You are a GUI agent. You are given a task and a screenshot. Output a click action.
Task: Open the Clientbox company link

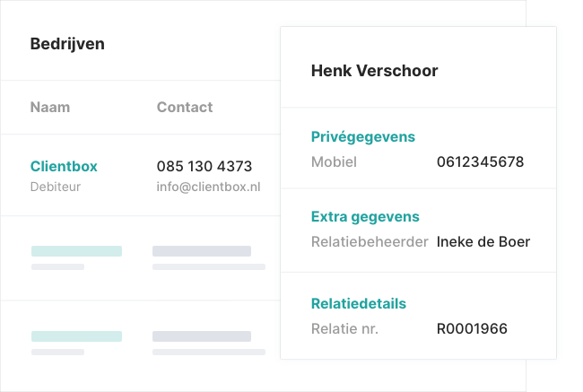click(x=64, y=166)
